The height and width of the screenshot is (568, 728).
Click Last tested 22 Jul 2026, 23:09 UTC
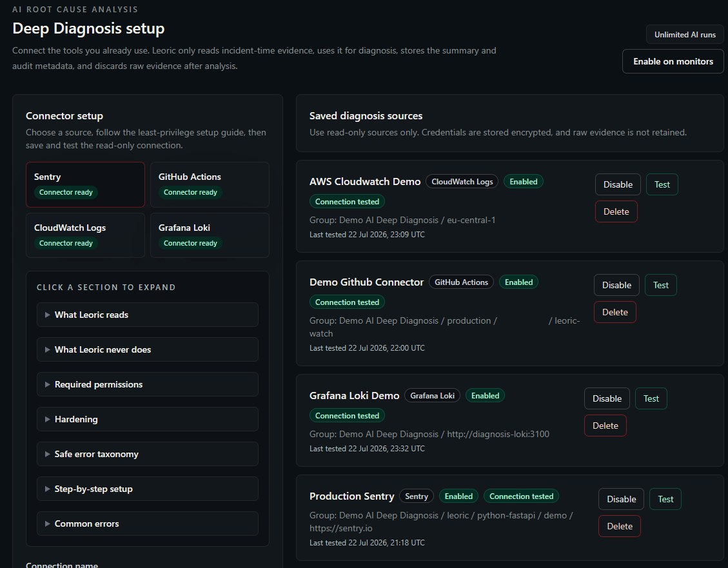tap(367, 235)
